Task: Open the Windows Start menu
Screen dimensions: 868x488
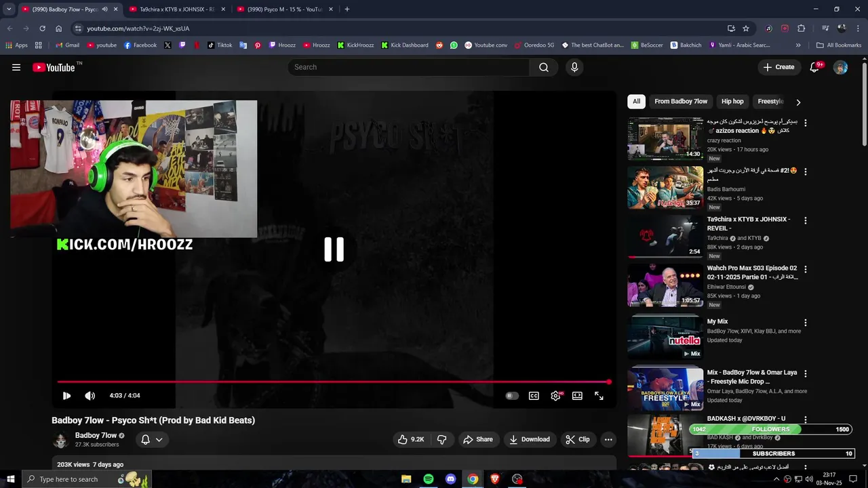Action: tap(10, 479)
